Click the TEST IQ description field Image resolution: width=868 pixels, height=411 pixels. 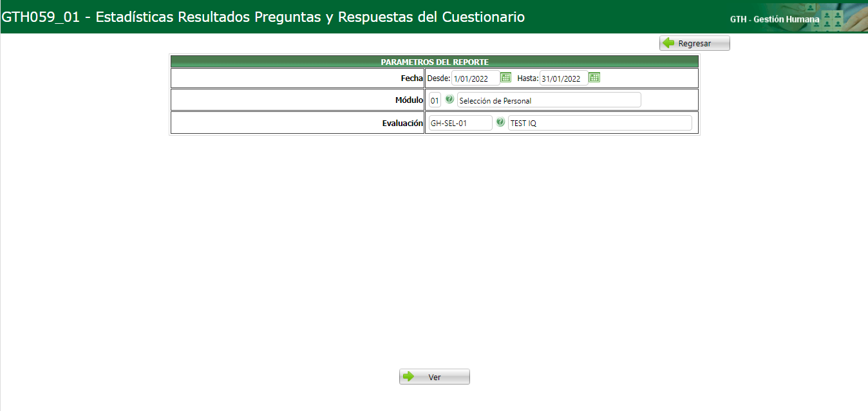599,122
